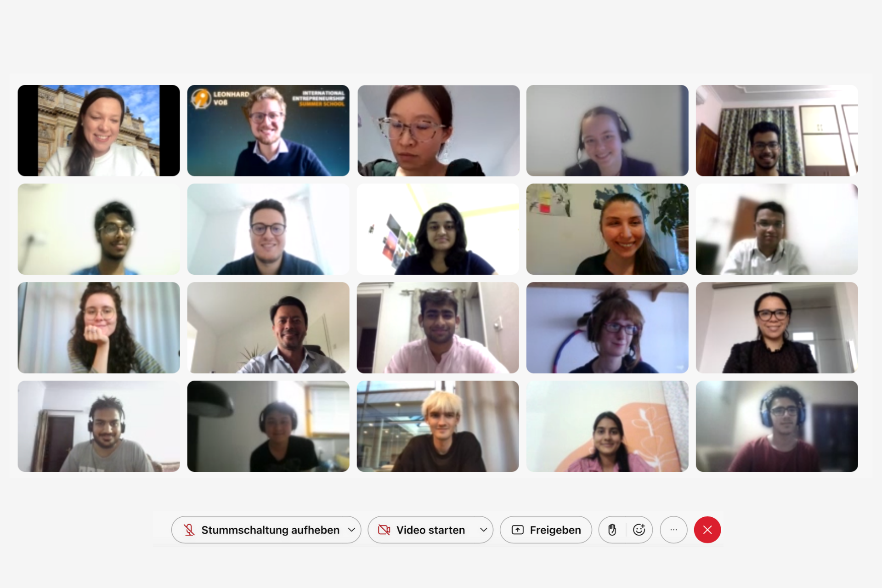Open emoji reactions smiley icon

(639, 530)
